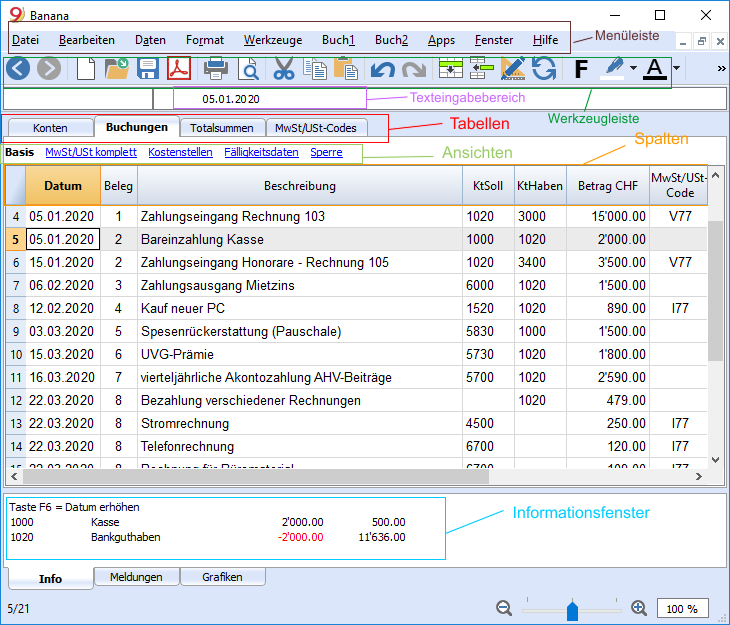Viewport: 730px width, 625px height.
Task: Expand the toolbar overflow chevron
Action: click(x=722, y=68)
